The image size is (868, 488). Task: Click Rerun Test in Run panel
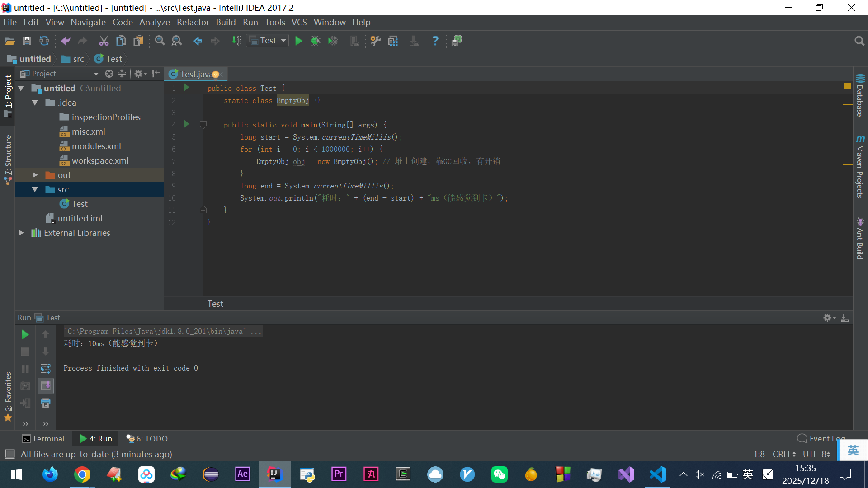coord(25,334)
